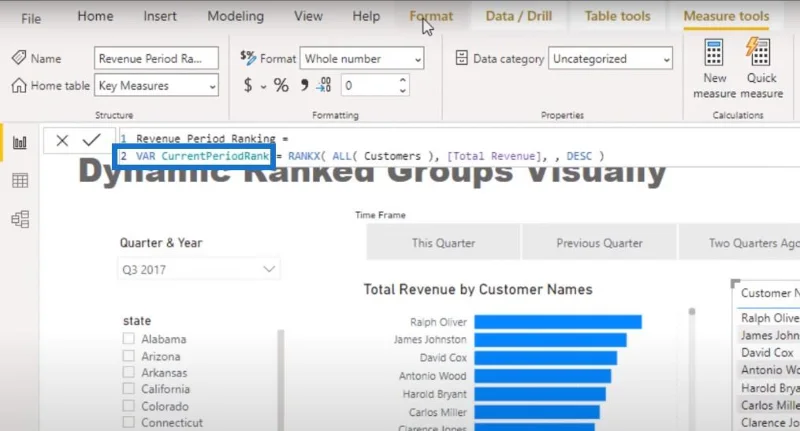Click the Quick measure icon

pos(758,52)
